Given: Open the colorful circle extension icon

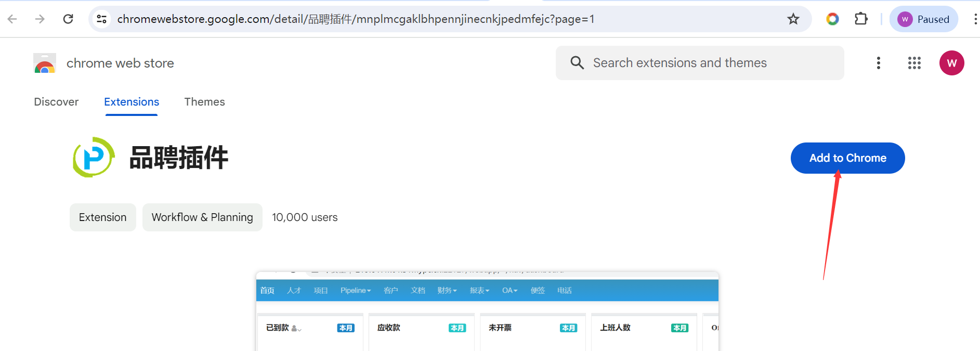Looking at the screenshot, I should (x=832, y=19).
